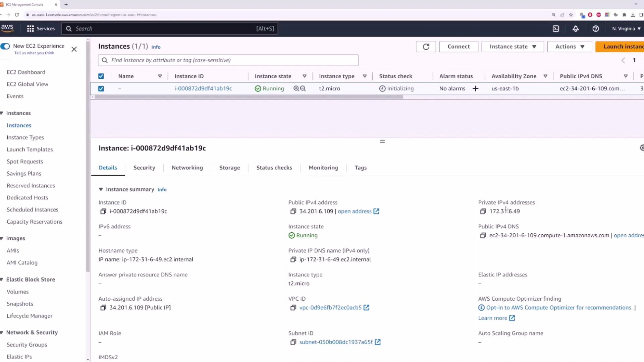Click the notifications bell icon
The height and width of the screenshot is (362, 644).
576,28
